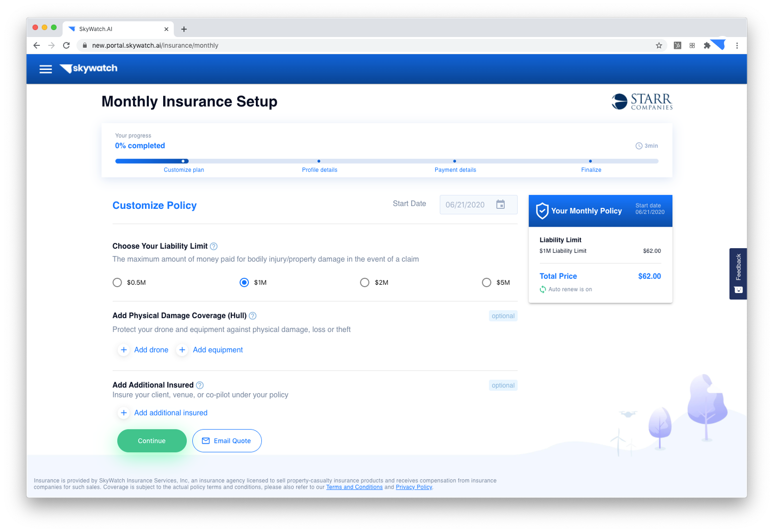This screenshot has width=773, height=532.
Task: Click the $1M Liability Limit line item
Action: click(x=600, y=251)
